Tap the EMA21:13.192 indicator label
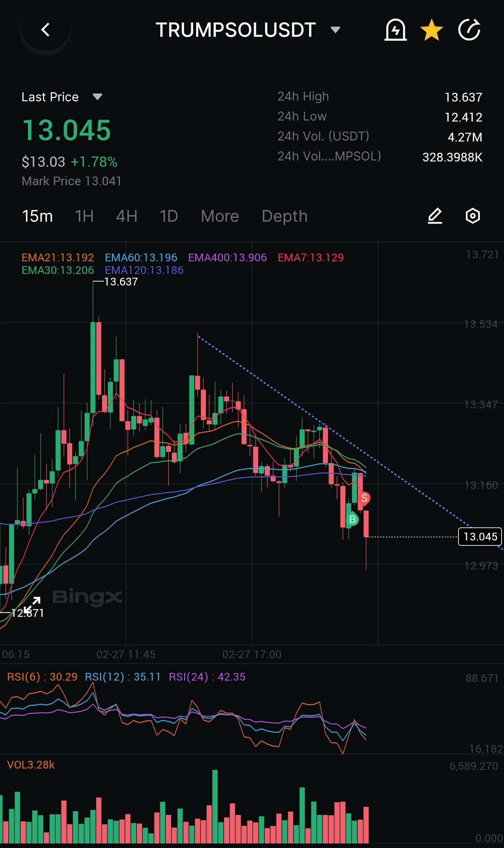The image size is (504, 848). (58, 257)
